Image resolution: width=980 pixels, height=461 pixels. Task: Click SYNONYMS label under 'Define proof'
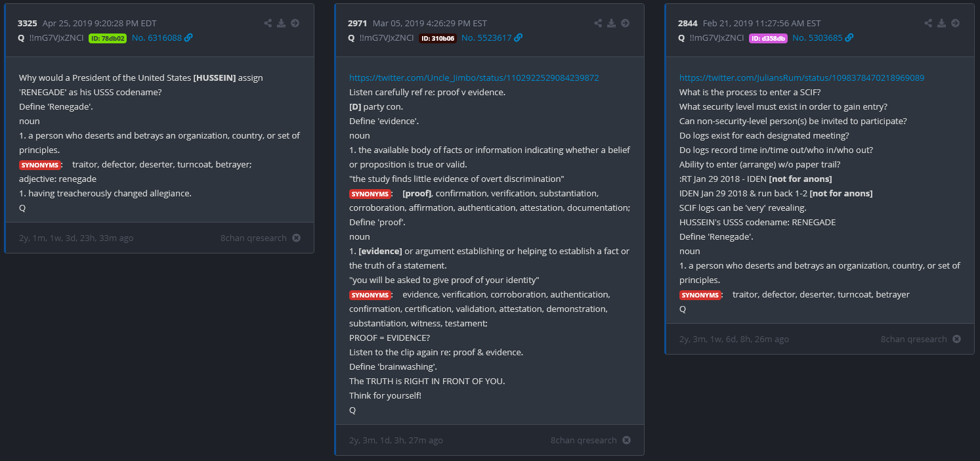pyautogui.click(x=370, y=295)
